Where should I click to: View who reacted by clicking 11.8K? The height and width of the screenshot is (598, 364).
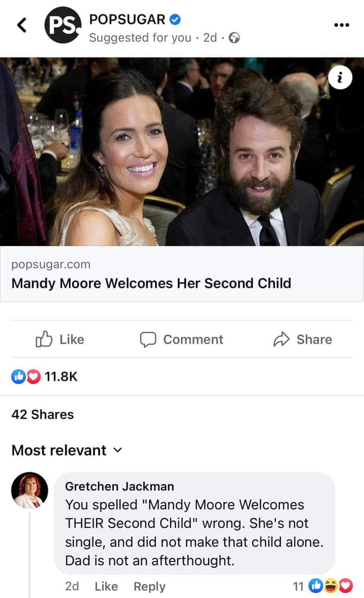[x=62, y=376]
